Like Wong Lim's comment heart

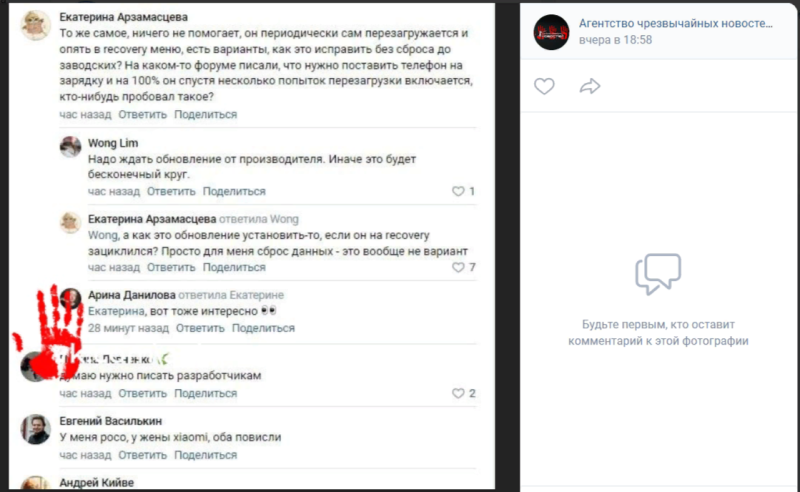459,191
